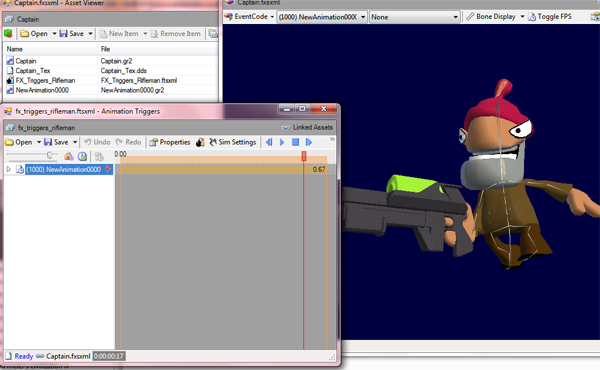Click the timeline zoom slider handle
This screenshot has height=370, width=600.
tap(49, 155)
